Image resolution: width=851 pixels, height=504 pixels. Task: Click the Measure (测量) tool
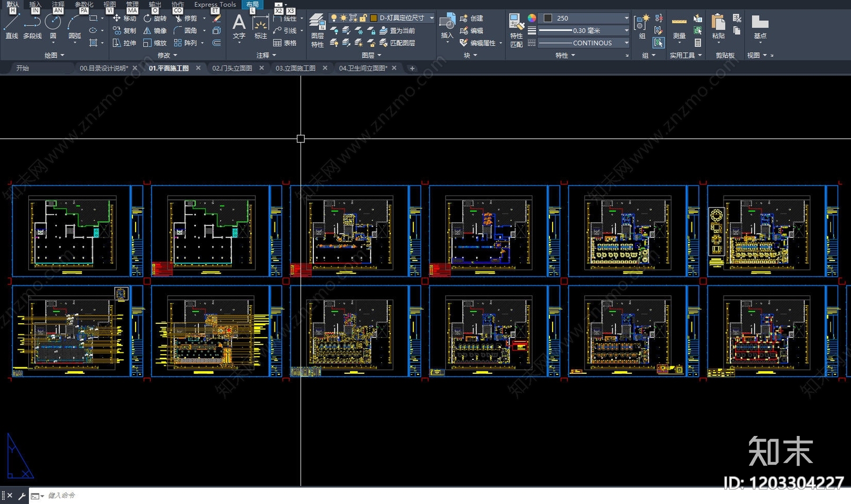coord(679,28)
